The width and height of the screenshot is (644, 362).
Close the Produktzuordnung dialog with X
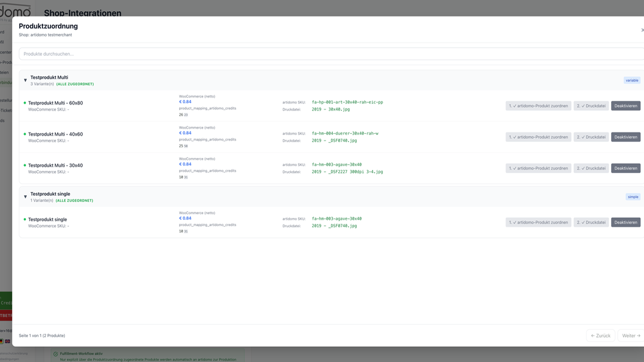(642, 30)
